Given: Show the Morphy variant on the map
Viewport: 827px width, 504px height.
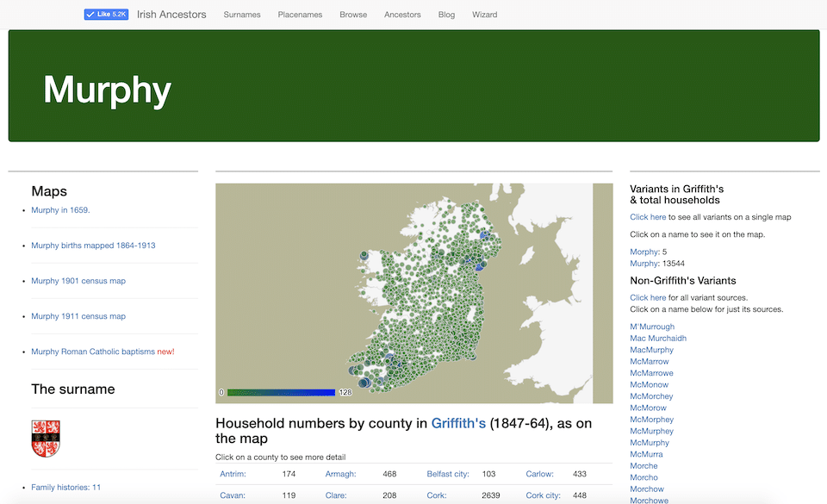Looking at the screenshot, I should [644, 252].
